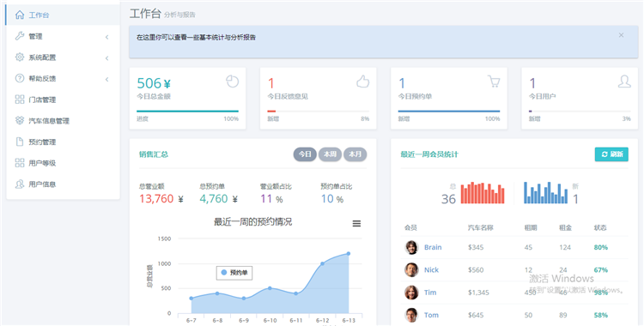Click the $645 cell in Tom's row
Image resolution: width=644 pixels, height=326 pixels.
476,315
